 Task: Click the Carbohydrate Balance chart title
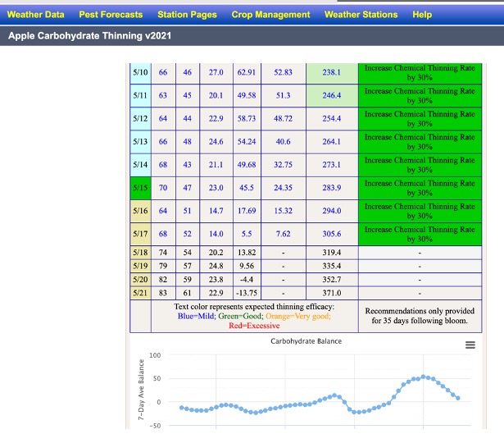click(306, 341)
